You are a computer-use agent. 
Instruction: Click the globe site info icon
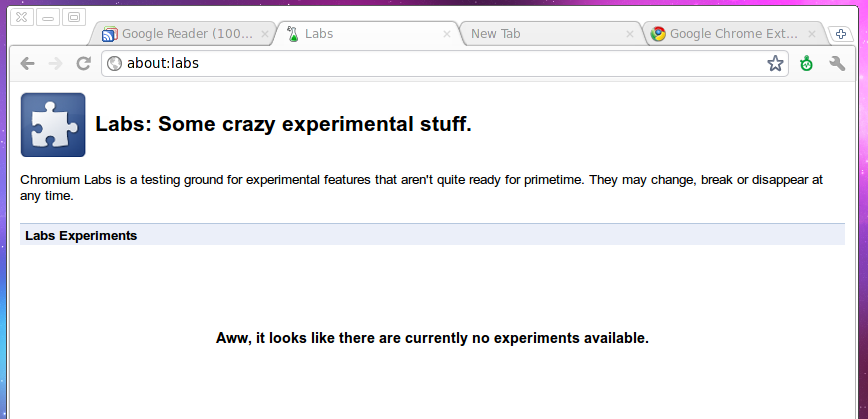click(x=114, y=63)
